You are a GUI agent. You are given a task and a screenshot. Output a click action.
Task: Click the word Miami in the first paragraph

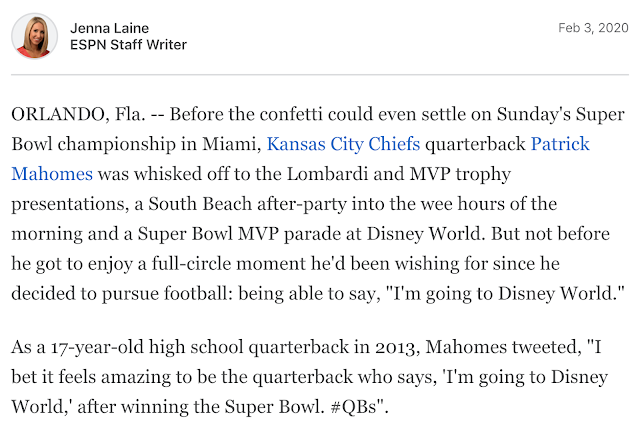229,144
